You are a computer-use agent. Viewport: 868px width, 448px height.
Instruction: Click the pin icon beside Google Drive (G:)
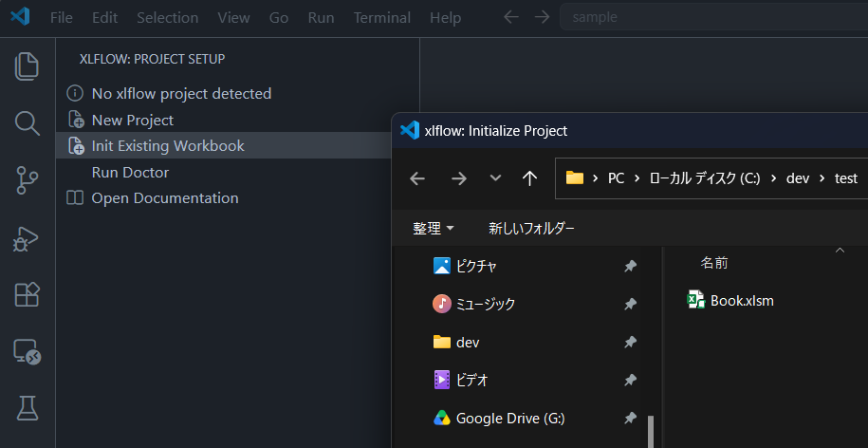[x=630, y=419]
